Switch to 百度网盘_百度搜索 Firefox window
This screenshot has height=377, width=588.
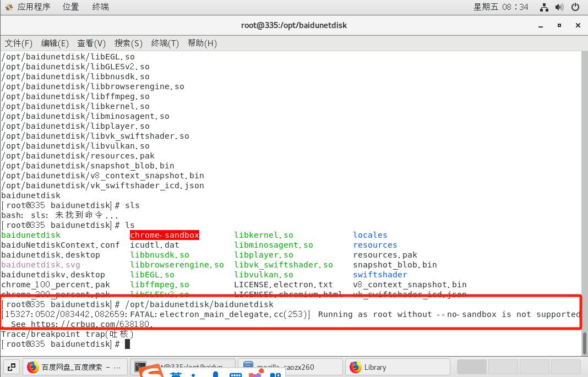pos(75,367)
